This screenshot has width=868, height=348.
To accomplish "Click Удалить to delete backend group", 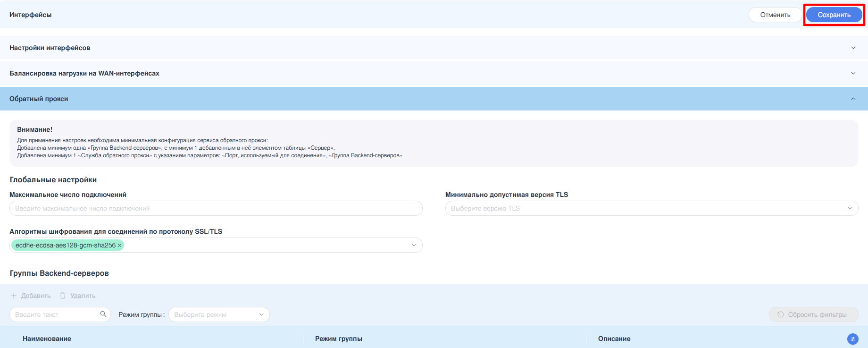I will (82, 296).
